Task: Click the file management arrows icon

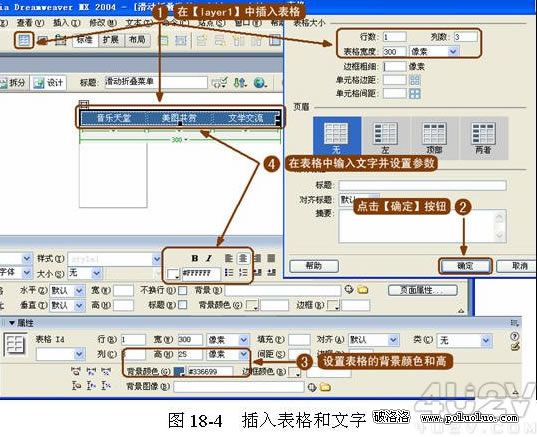Action: coord(240,83)
